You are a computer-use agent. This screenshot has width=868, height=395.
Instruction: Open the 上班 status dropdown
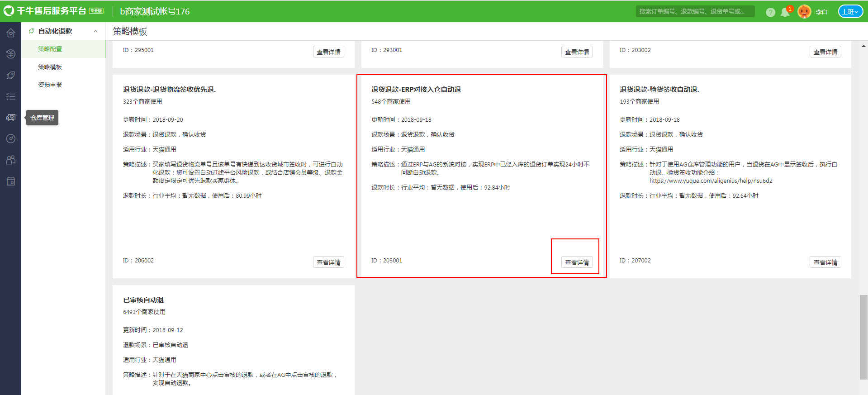[x=850, y=11]
